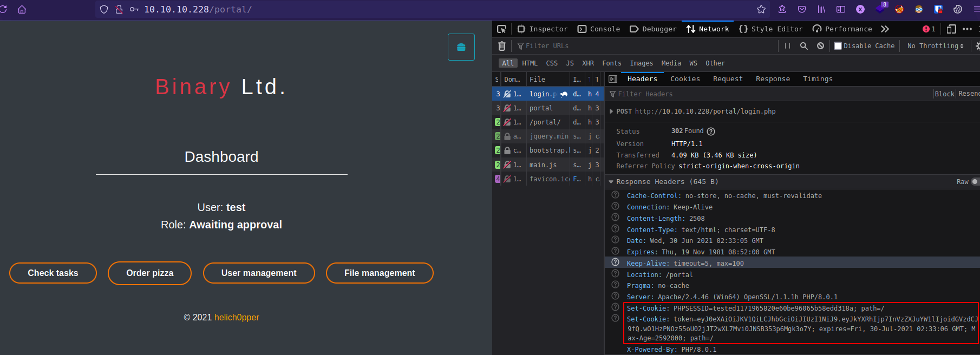
Task: Collapse the Response Headers section
Action: point(611,182)
